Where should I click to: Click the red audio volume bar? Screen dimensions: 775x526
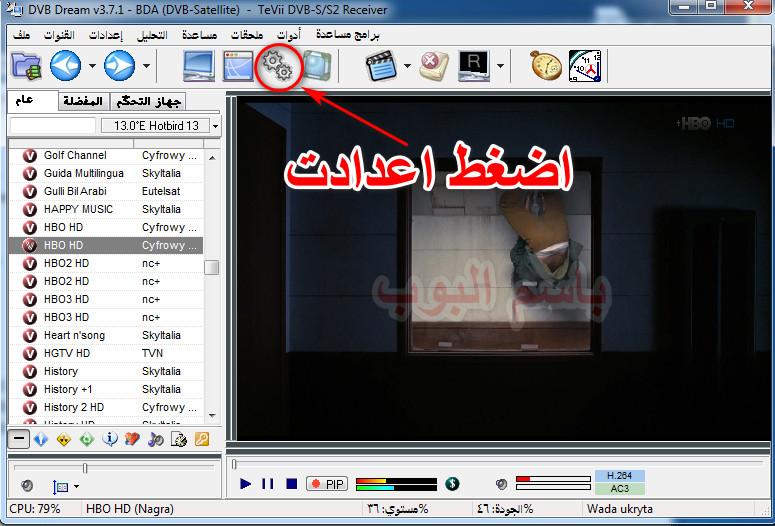tap(553, 479)
